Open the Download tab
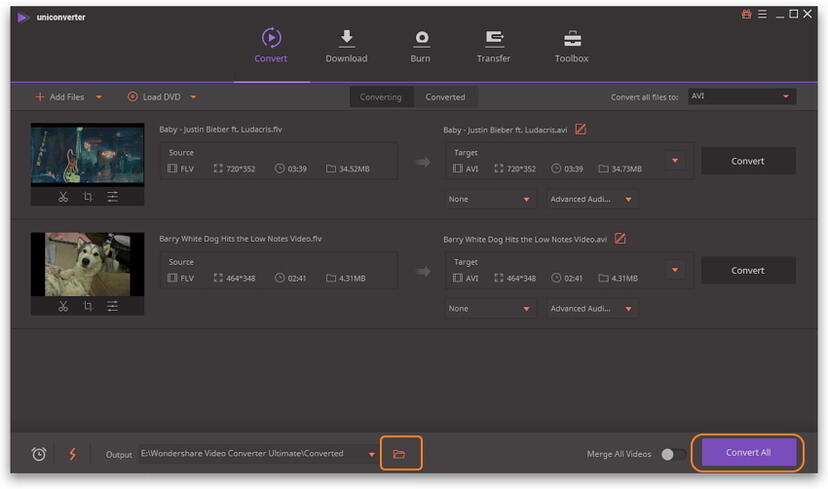 pyautogui.click(x=346, y=46)
